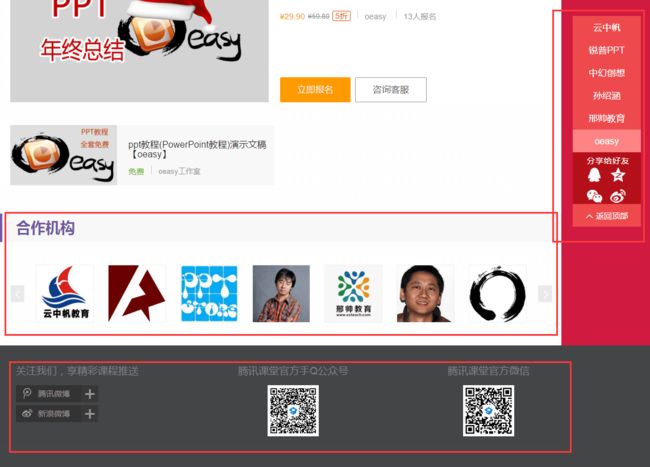Click the ¥29.90 price text
Image resolution: width=650 pixels, height=467 pixels.
(292, 17)
